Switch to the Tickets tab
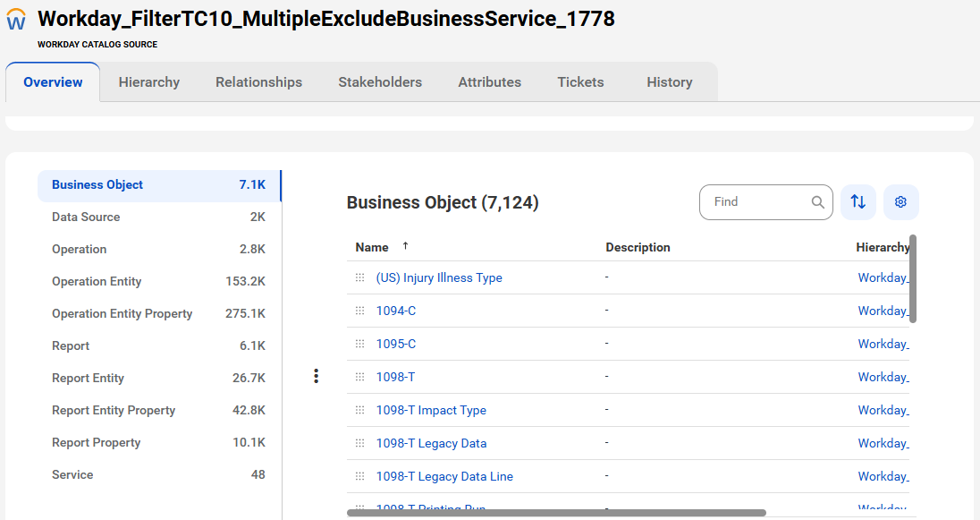Screen dimensions: 980x520 580,82
